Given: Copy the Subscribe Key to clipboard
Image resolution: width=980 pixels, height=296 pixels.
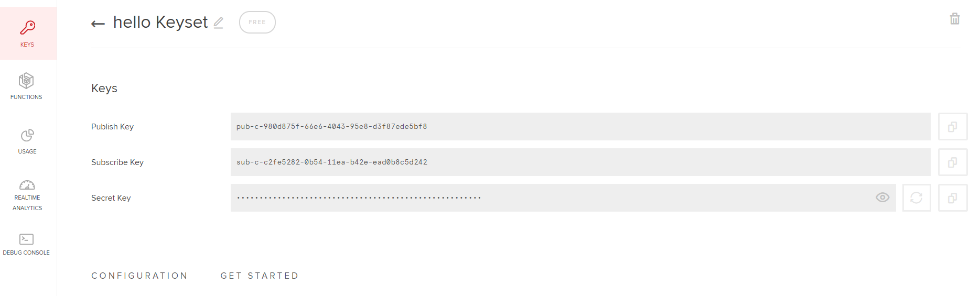Looking at the screenshot, I should [952, 162].
